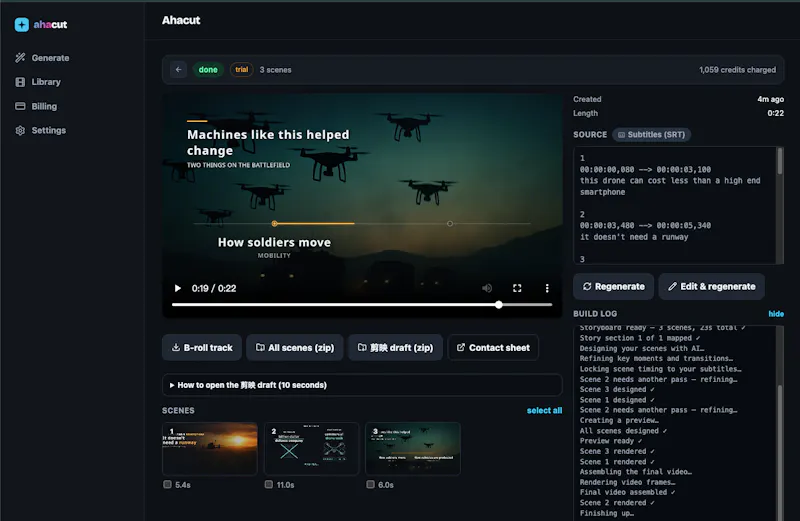Viewport: 800px width, 521px height.
Task: Click the Library film icon
Action: tap(20, 82)
